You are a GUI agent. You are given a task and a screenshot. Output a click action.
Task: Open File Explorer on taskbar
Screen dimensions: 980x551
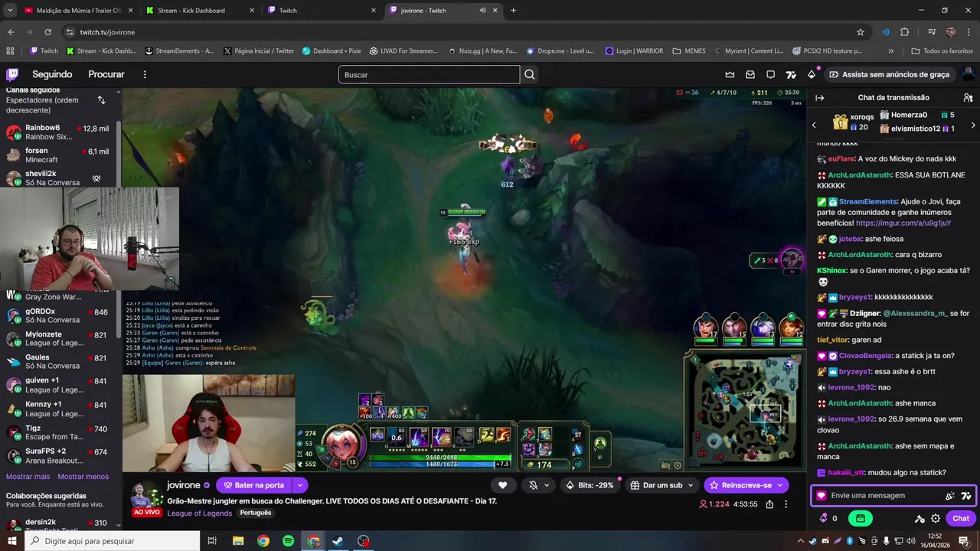point(238,541)
